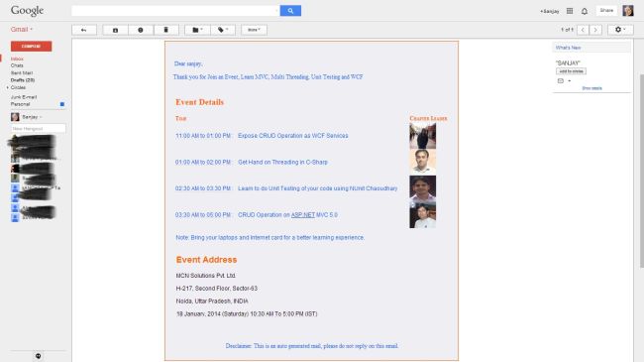This screenshot has height=362, width=644.
Task: Click the third Chapter Leader photo
Action: [x=423, y=188]
